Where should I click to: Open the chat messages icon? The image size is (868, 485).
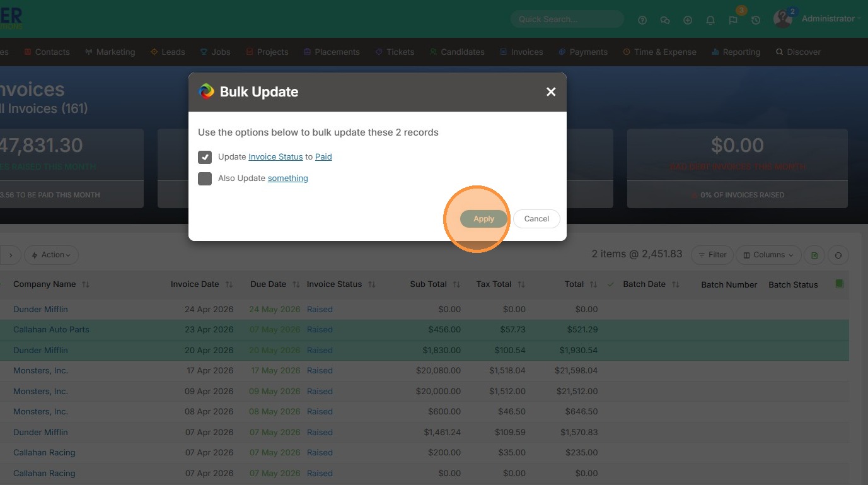[665, 20]
